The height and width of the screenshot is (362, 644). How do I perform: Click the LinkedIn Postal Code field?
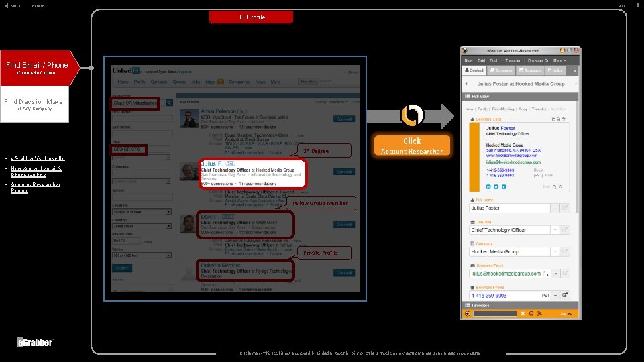pos(125,241)
